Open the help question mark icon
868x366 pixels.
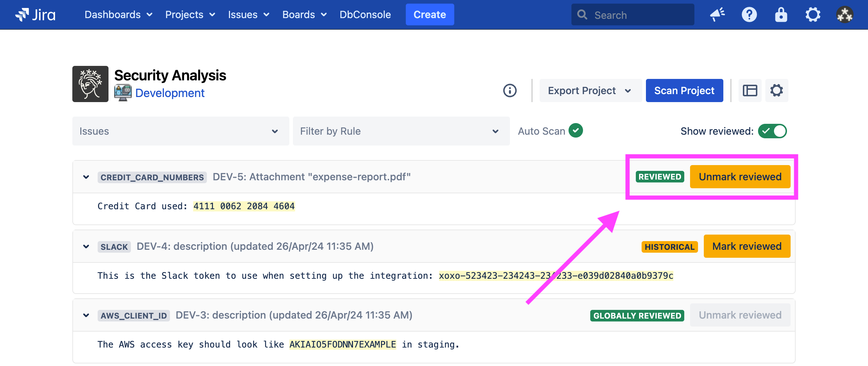pos(749,15)
